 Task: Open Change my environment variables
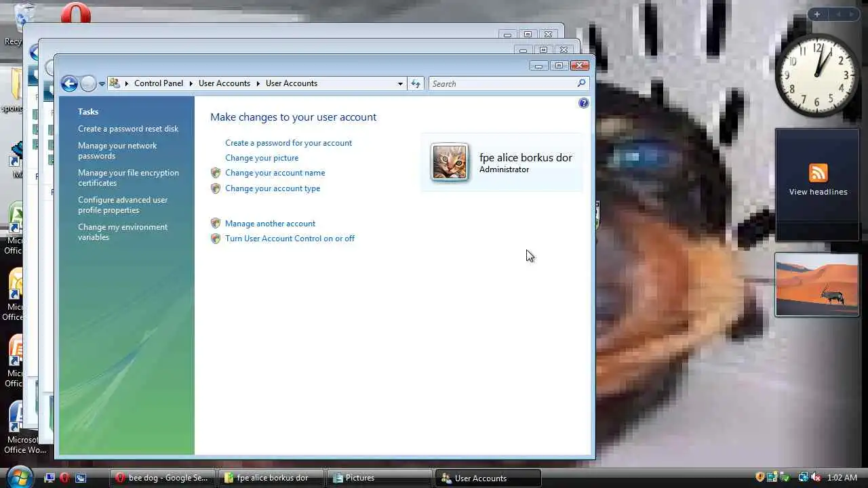pyautogui.click(x=123, y=232)
